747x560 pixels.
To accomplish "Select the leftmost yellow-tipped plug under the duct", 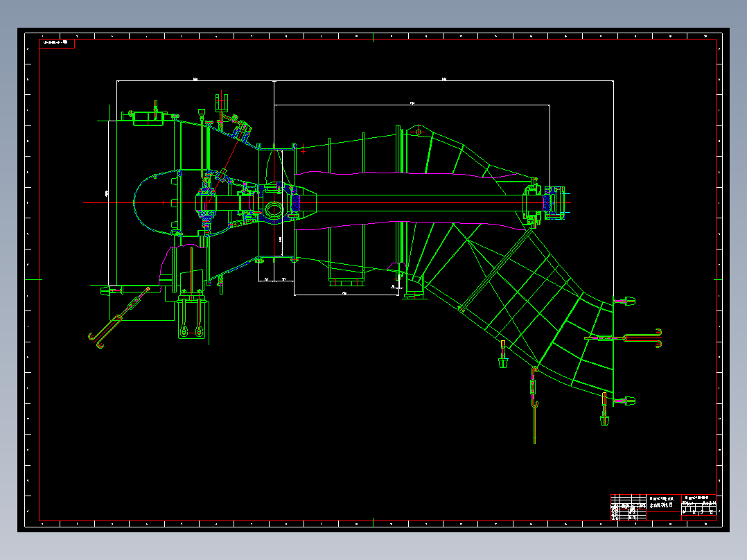I will click(x=503, y=354).
